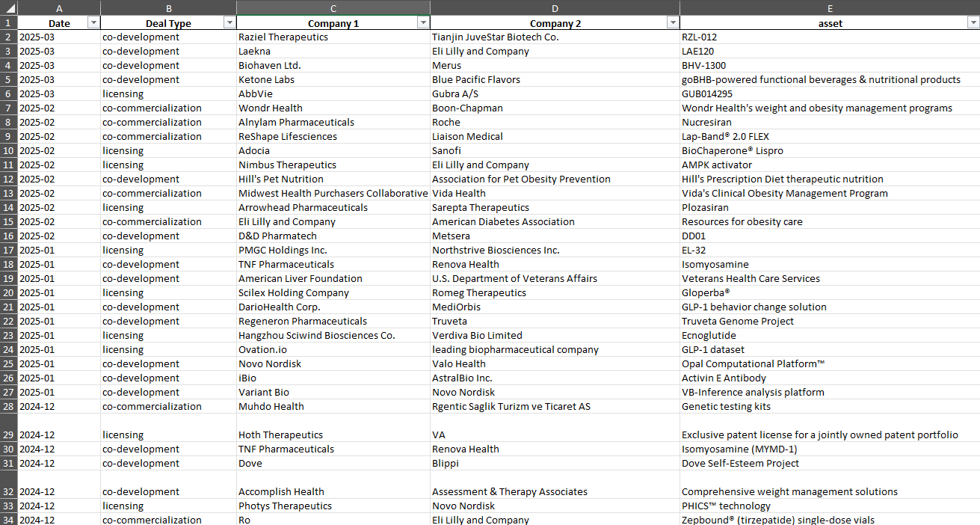The height and width of the screenshot is (525, 980).
Task: Select row 2 header
Action: tap(8, 37)
